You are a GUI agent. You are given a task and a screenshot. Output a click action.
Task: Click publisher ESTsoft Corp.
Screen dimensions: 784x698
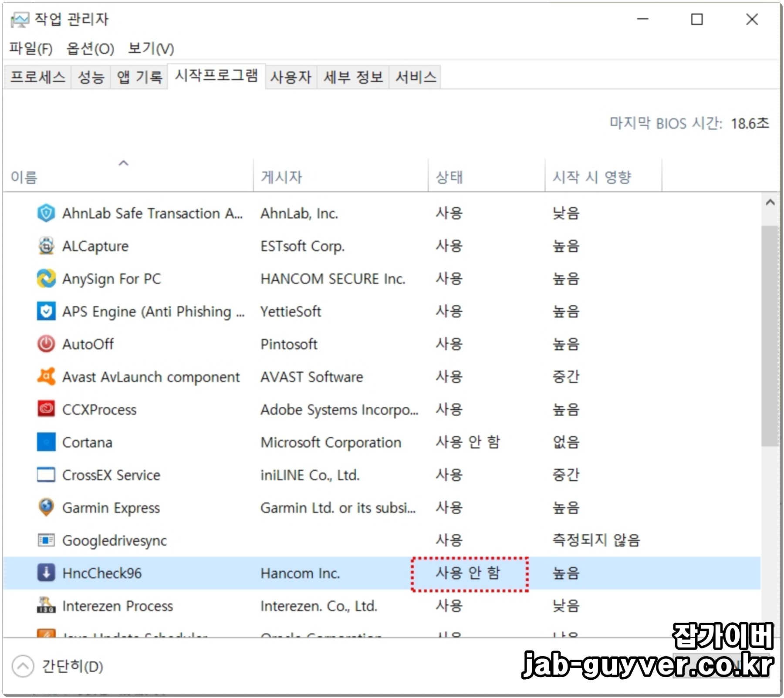pos(302,246)
